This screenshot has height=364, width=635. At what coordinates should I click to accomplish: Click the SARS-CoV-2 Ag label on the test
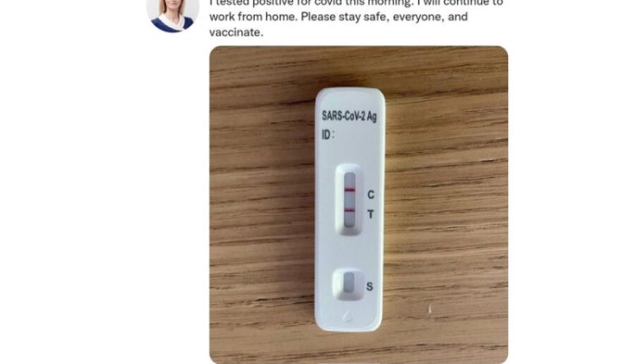tap(349, 116)
